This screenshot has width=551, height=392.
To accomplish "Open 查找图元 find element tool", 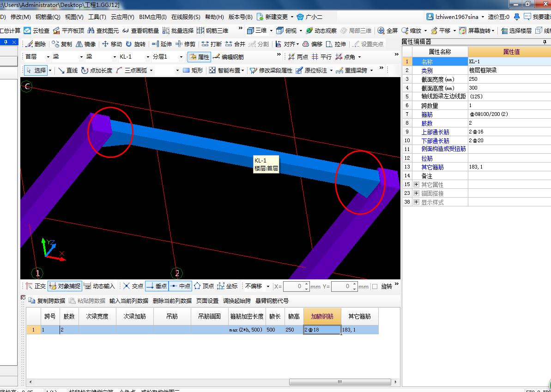I will coord(103,30).
